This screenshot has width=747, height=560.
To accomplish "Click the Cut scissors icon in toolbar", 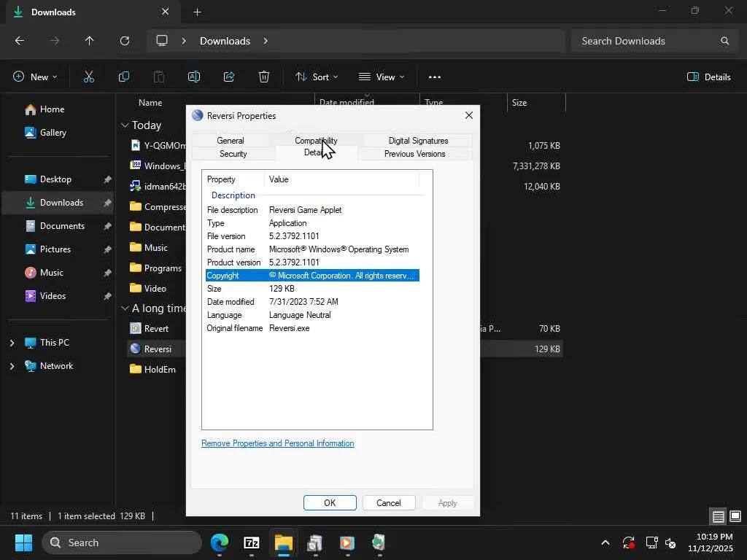I will point(88,77).
